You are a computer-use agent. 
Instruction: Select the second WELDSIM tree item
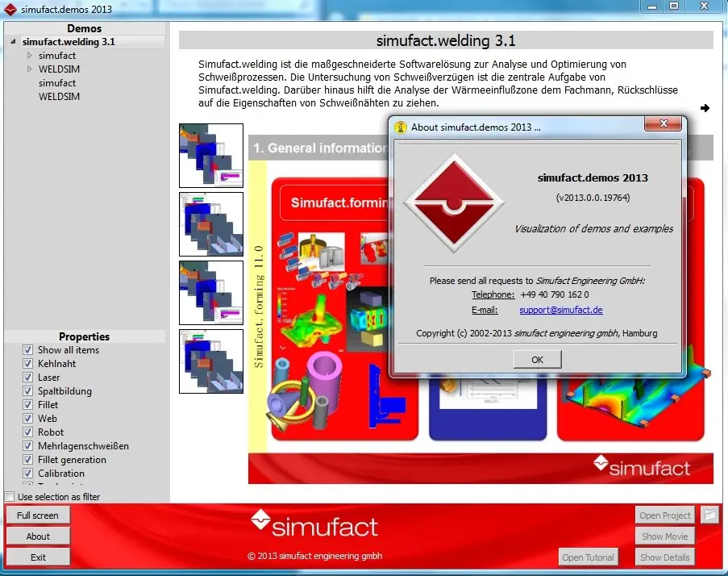point(59,96)
